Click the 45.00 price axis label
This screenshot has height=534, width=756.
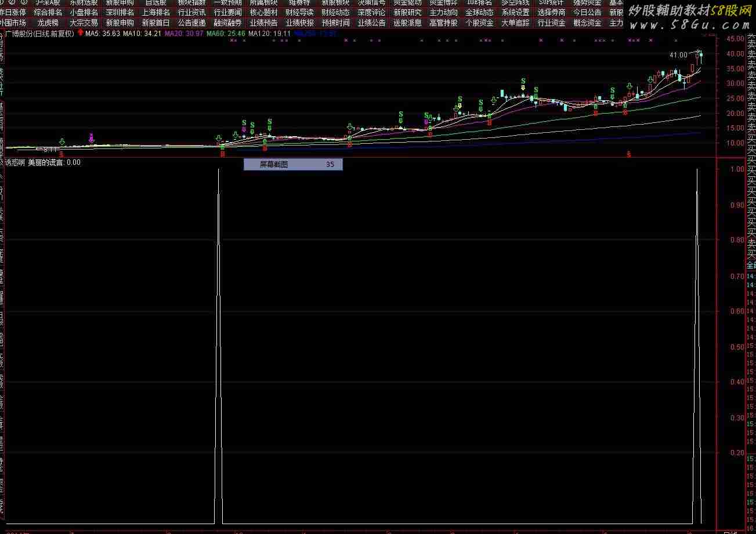click(735, 38)
